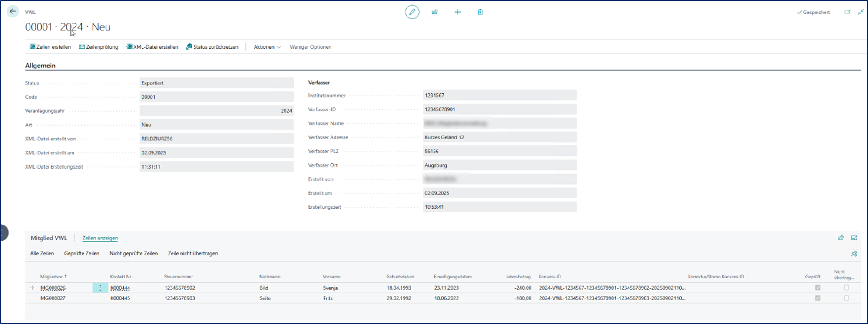The width and height of the screenshot is (868, 324).
Task: Expand the Mitglied VWL subpage
Action: click(x=854, y=238)
